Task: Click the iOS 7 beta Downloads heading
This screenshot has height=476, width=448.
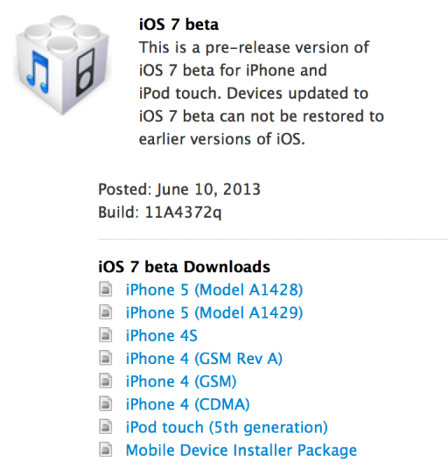Action: (184, 267)
